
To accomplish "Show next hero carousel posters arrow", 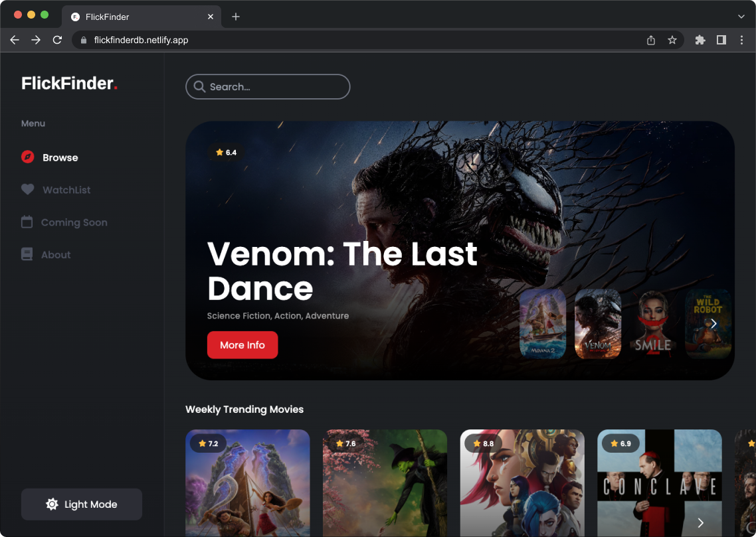I will click(x=713, y=324).
